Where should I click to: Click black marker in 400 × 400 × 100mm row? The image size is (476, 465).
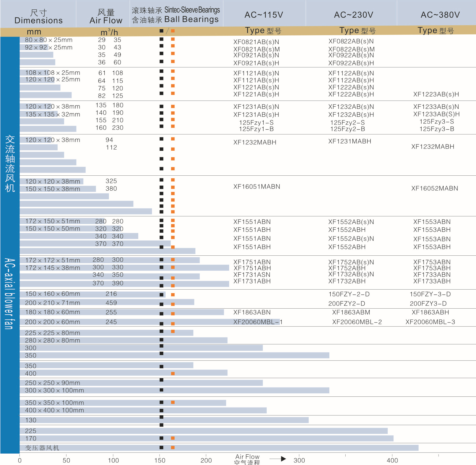click(161, 410)
